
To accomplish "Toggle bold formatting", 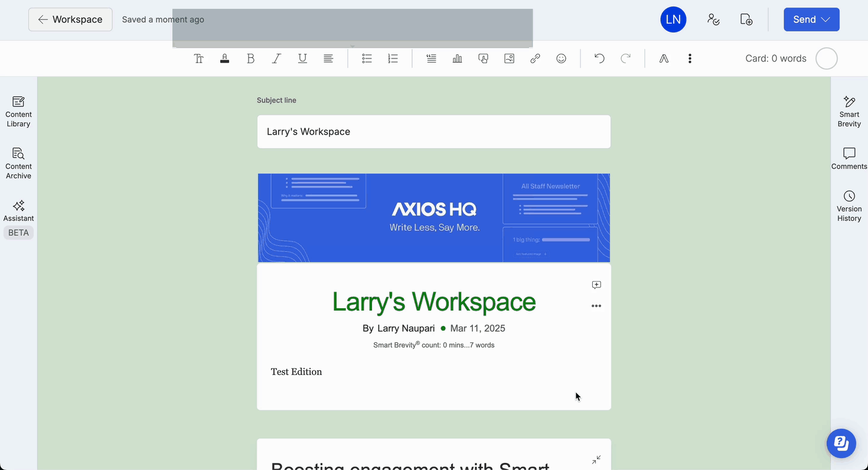I will pos(250,58).
